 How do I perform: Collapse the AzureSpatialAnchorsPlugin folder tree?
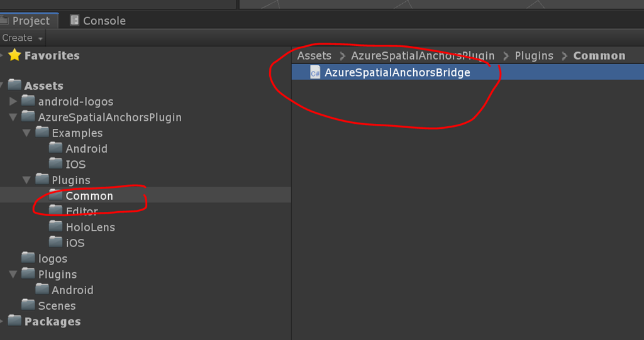pos(13,117)
